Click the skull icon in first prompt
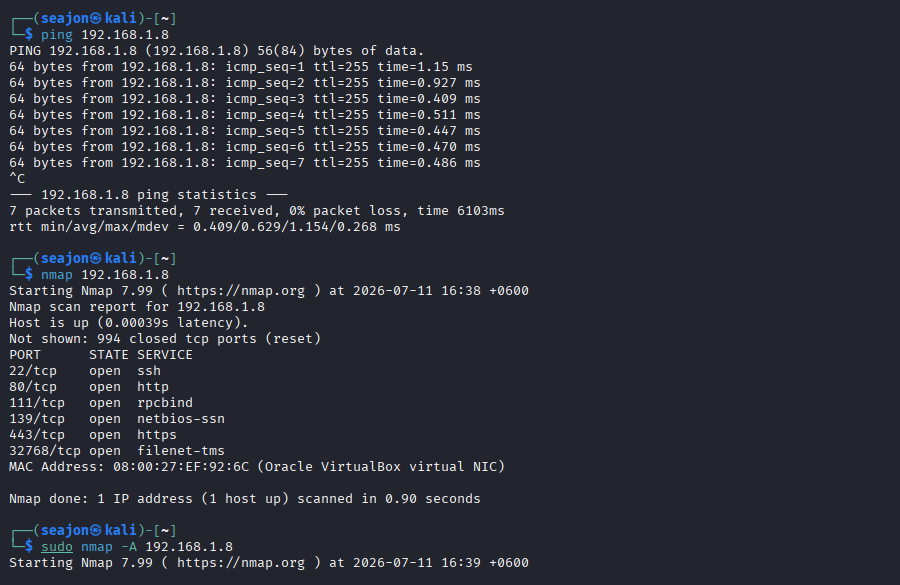 (x=96, y=18)
